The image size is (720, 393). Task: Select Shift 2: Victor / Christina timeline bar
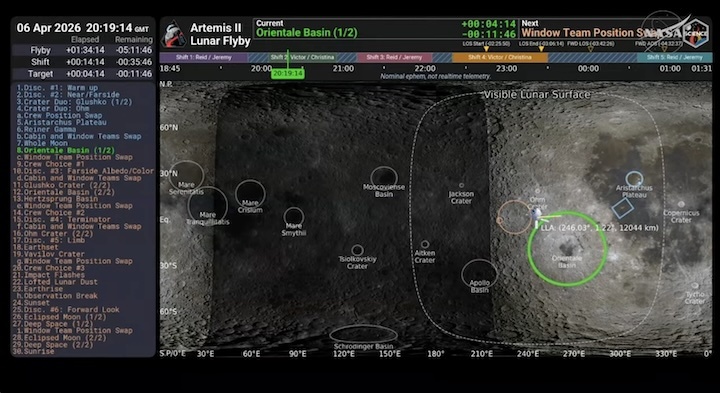302,57
